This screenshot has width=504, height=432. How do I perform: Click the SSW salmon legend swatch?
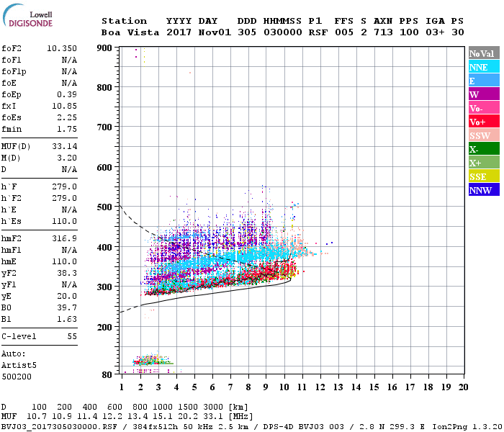click(484, 135)
